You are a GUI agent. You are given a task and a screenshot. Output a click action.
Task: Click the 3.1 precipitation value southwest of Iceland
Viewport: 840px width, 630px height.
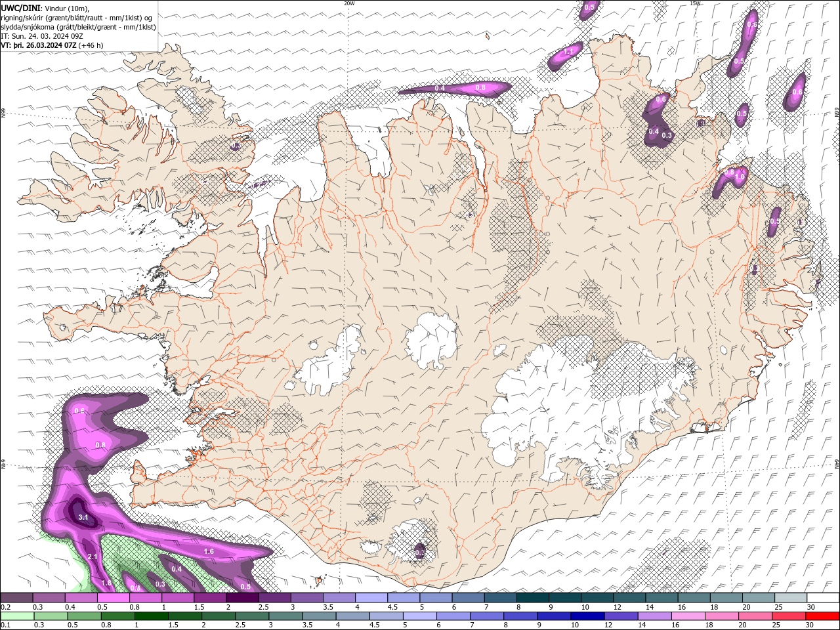point(83,518)
